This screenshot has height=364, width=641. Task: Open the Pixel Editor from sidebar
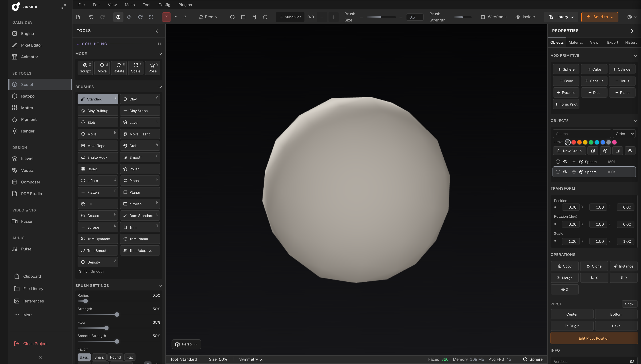point(31,45)
